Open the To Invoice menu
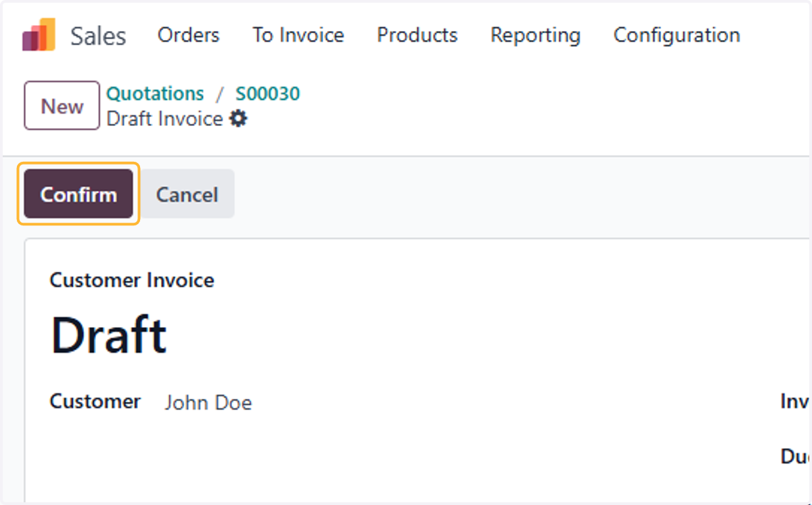This screenshot has width=812, height=505. [298, 35]
